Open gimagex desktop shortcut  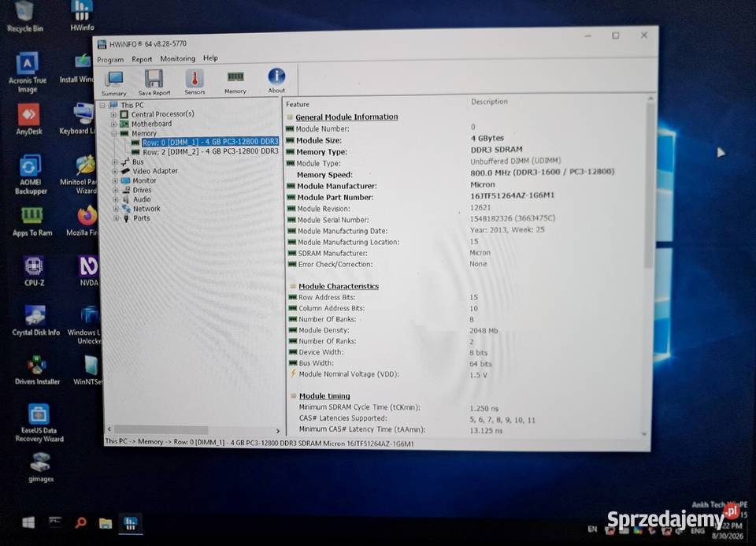[x=40, y=467]
